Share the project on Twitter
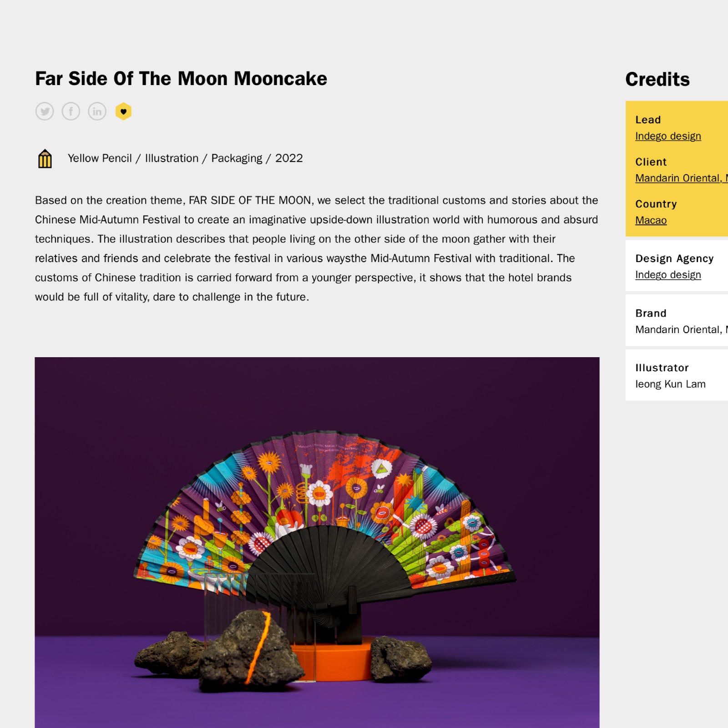 [45, 111]
